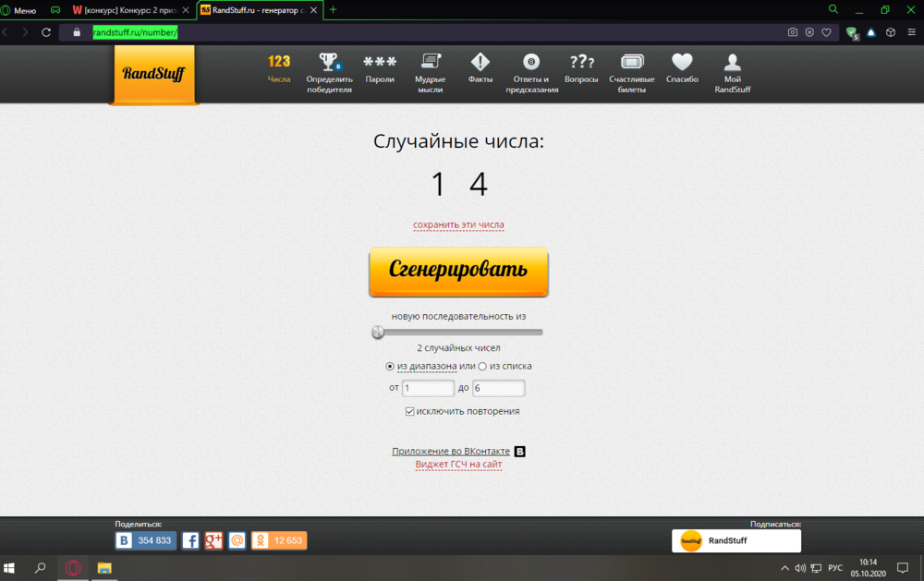Select the 'из списка' radio option

[482, 366]
